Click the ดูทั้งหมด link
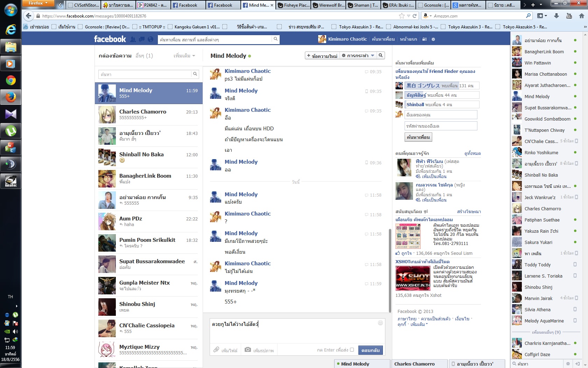 coord(472,153)
